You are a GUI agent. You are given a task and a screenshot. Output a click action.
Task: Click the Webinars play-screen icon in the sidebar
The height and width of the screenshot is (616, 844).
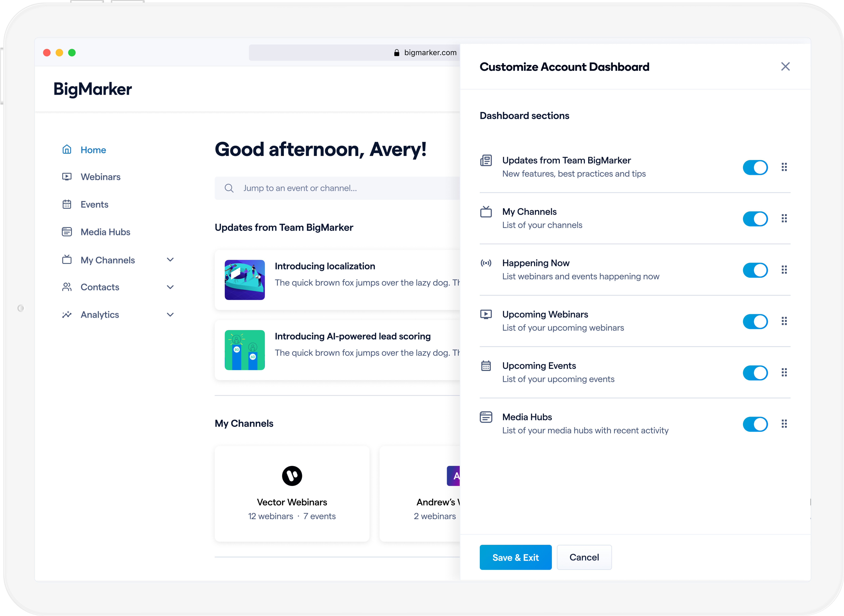(x=67, y=177)
